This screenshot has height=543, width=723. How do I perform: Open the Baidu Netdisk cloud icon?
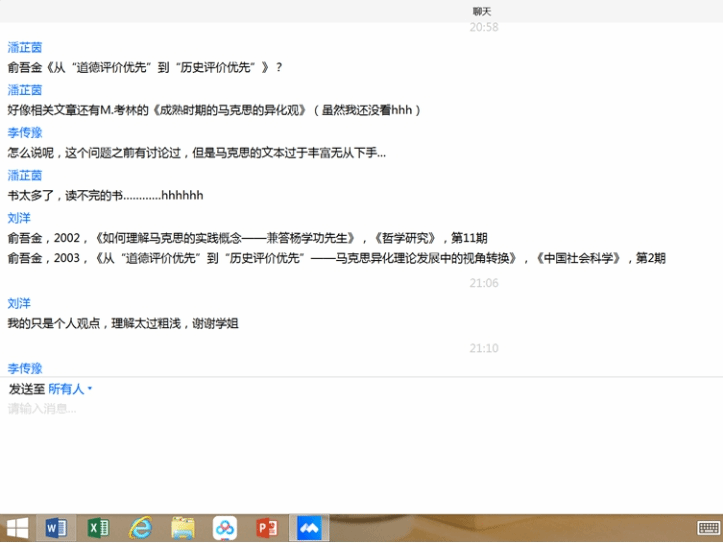(x=224, y=527)
